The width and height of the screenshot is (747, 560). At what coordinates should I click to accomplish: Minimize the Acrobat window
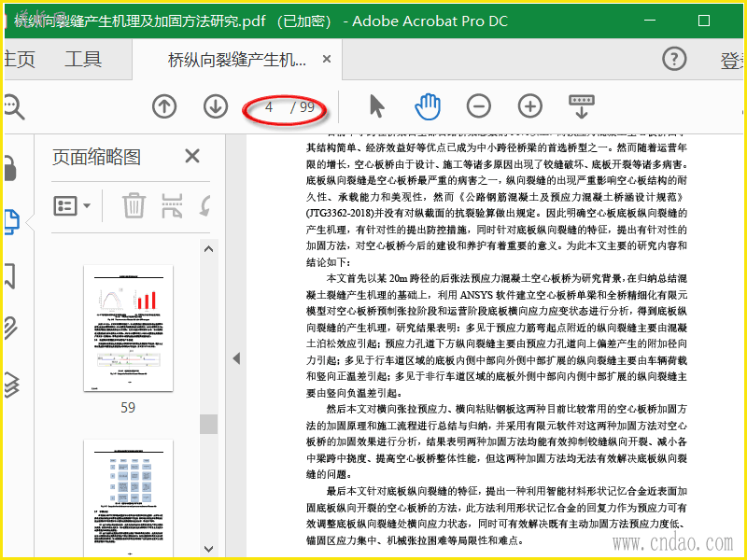pos(650,21)
